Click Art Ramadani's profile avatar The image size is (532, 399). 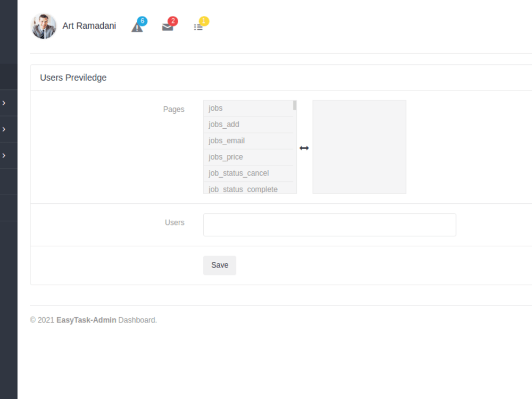(44, 26)
